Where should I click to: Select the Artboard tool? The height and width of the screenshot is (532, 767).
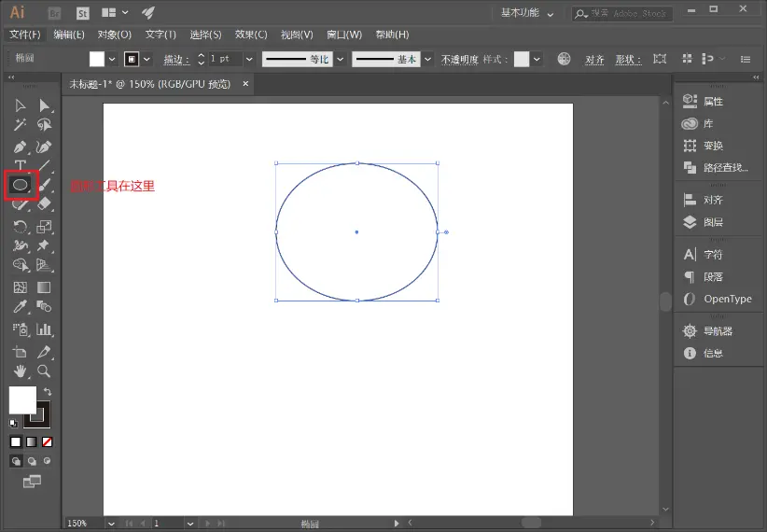(20, 352)
